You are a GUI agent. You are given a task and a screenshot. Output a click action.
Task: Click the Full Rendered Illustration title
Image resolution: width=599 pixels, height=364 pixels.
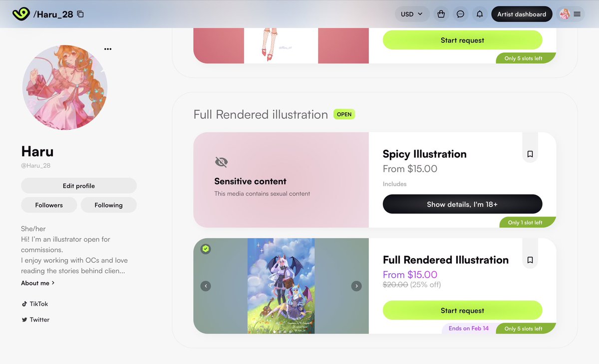446,260
